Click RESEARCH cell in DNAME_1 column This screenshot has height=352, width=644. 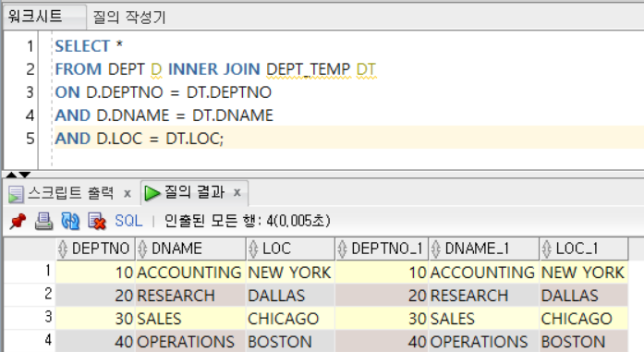pos(484,296)
